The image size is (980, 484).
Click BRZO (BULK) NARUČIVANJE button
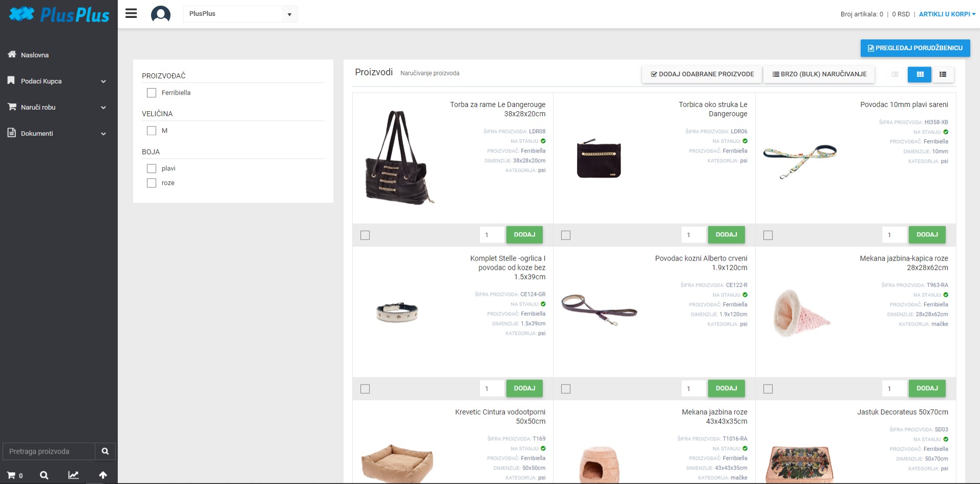point(819,74)
